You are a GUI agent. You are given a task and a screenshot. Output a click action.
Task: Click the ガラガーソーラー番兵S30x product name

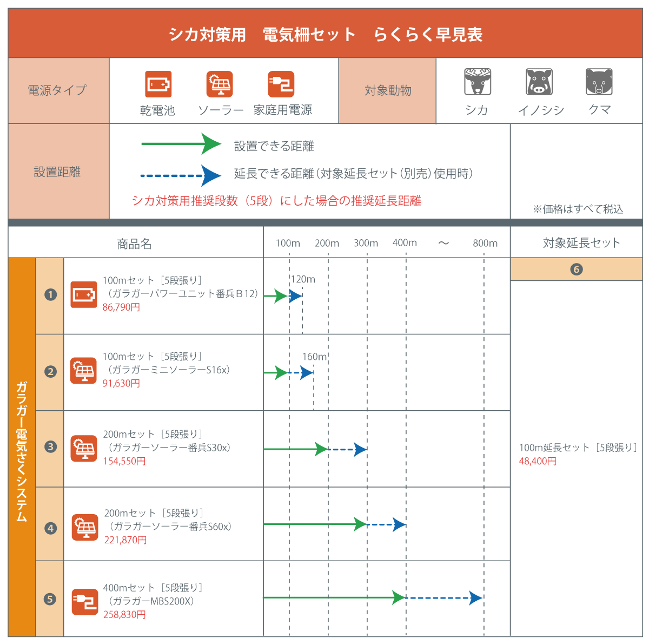coord(170,448)
